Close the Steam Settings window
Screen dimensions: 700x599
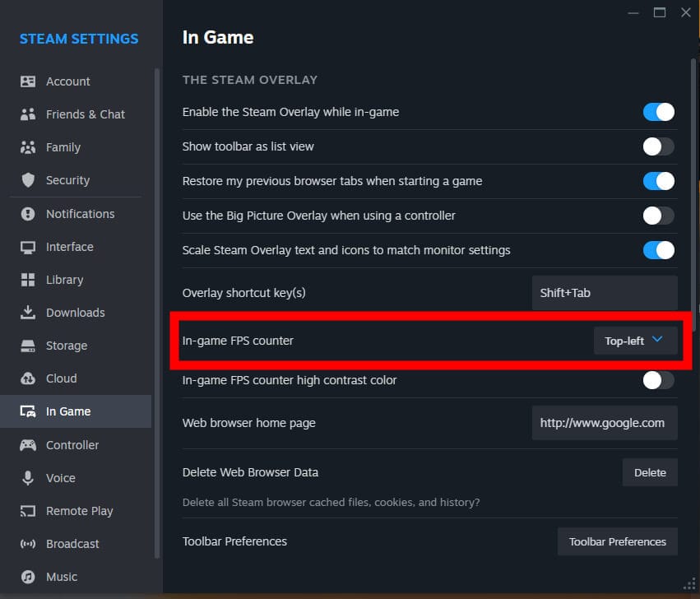coord(686,12)
